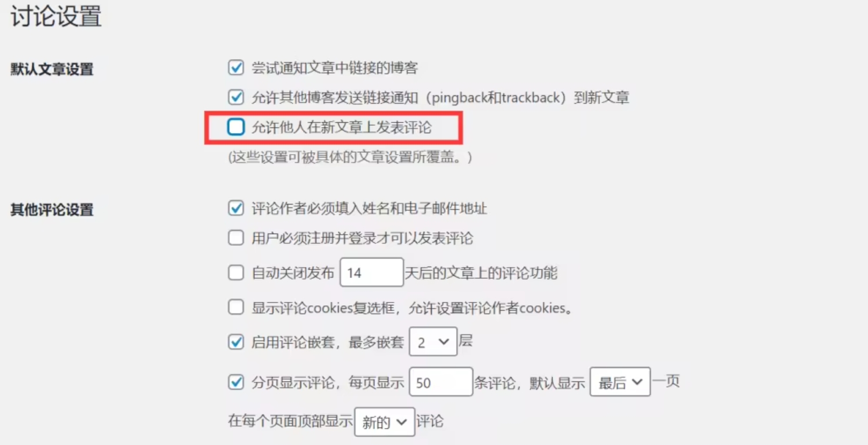Click the 天后的文章上的评论功能 label text
Screen dimensions: 868x445
pyautogui.click(x=481, y=273)
